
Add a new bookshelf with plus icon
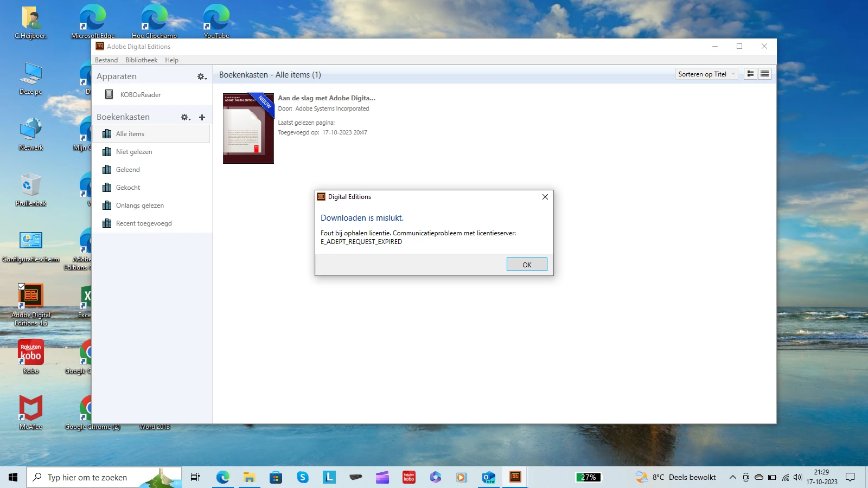[202, 117]
